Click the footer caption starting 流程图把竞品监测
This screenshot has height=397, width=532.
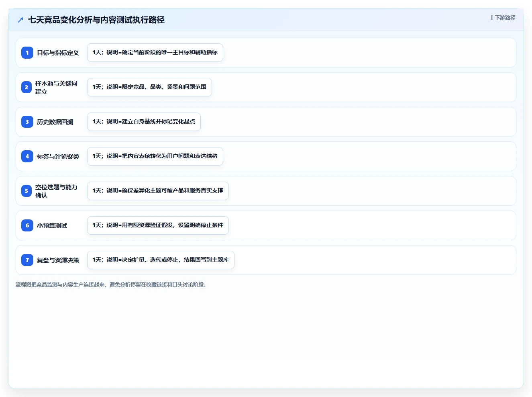[x=111, y=284]
